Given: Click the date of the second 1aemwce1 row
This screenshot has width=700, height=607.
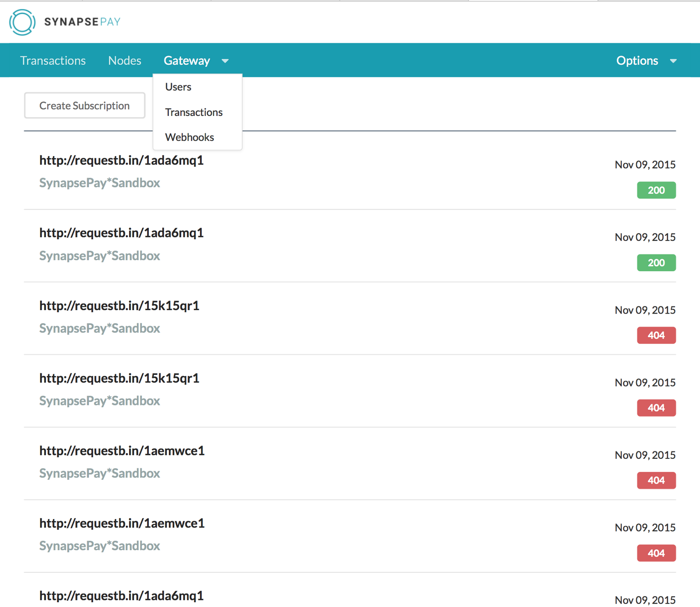Looking at the screenshot, I should point(645,527).
